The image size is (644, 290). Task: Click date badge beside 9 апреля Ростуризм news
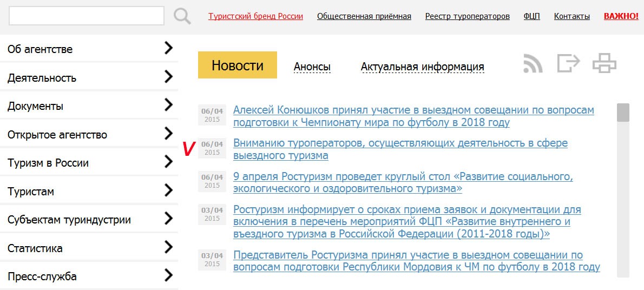pyautogui.click(x=212, y=181)
